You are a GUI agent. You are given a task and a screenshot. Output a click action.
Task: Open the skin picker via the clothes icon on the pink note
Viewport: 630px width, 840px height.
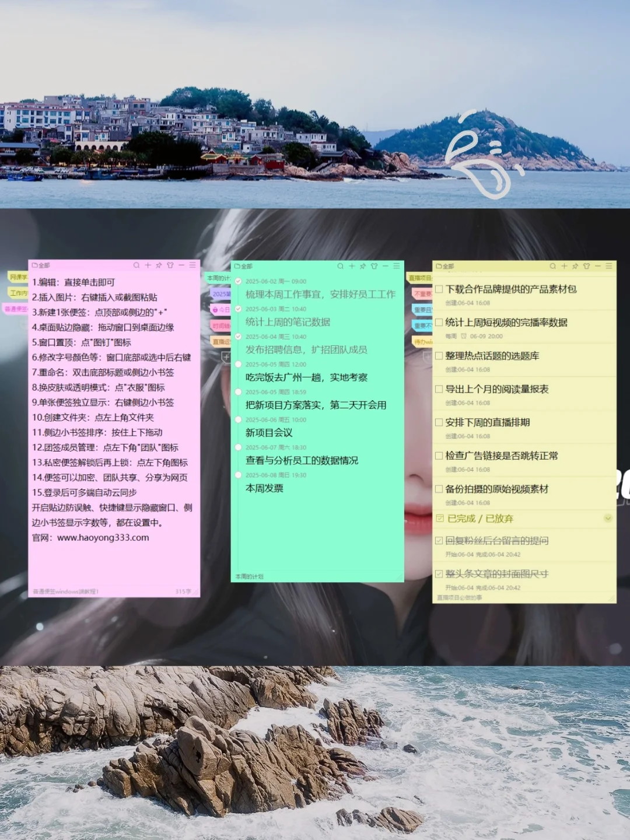[170, 265]
